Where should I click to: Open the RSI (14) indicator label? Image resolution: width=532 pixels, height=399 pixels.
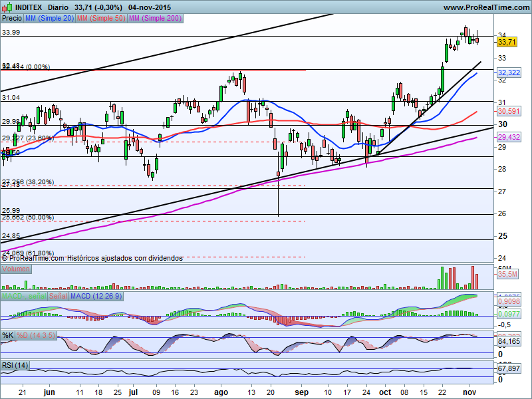(15, 365)
